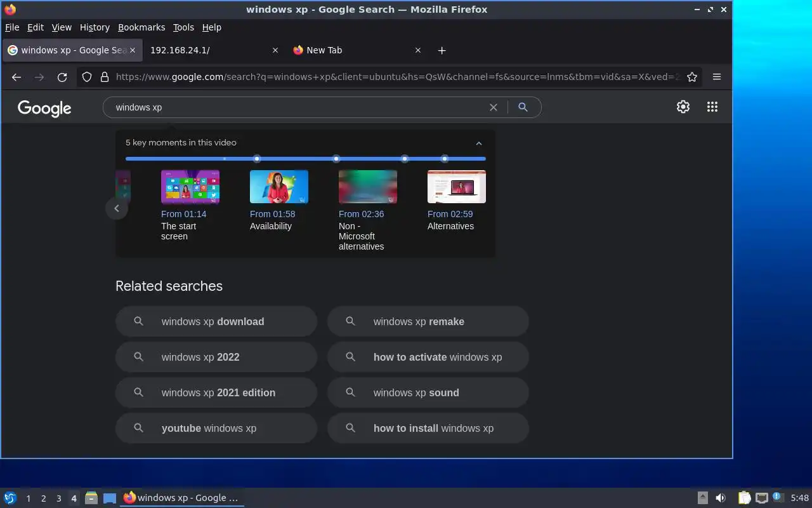This screenshot has height=508, width=812.
Task: Search windows xp remake suggestion
Action: pos(428,321)
